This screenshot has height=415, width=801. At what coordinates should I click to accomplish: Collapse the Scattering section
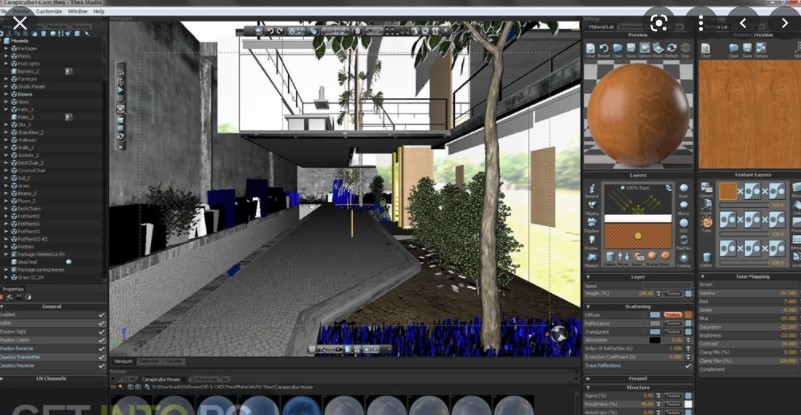pyautogui.click(x=587, y=307)
